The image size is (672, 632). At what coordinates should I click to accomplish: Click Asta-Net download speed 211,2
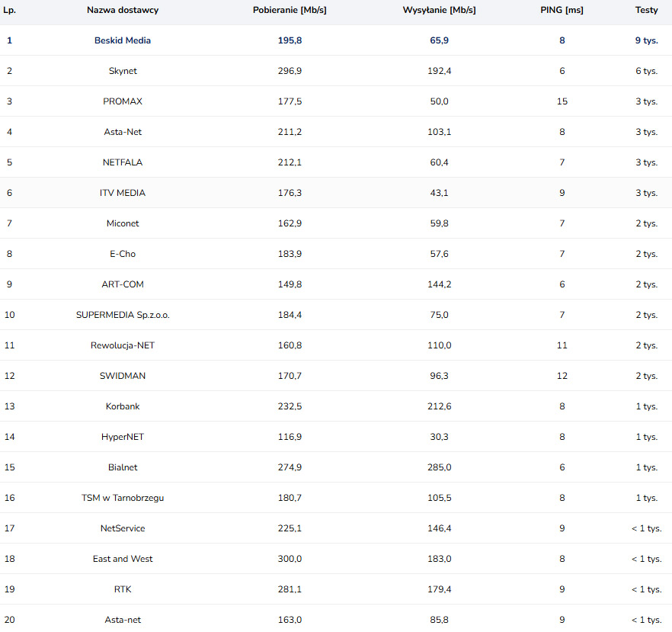coord(290,132)
